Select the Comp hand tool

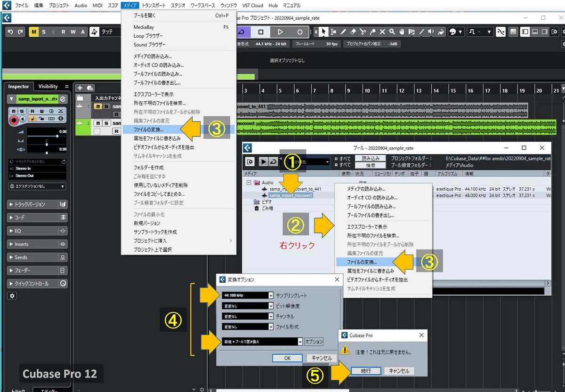pyautogui.click(x=402, y=32)
